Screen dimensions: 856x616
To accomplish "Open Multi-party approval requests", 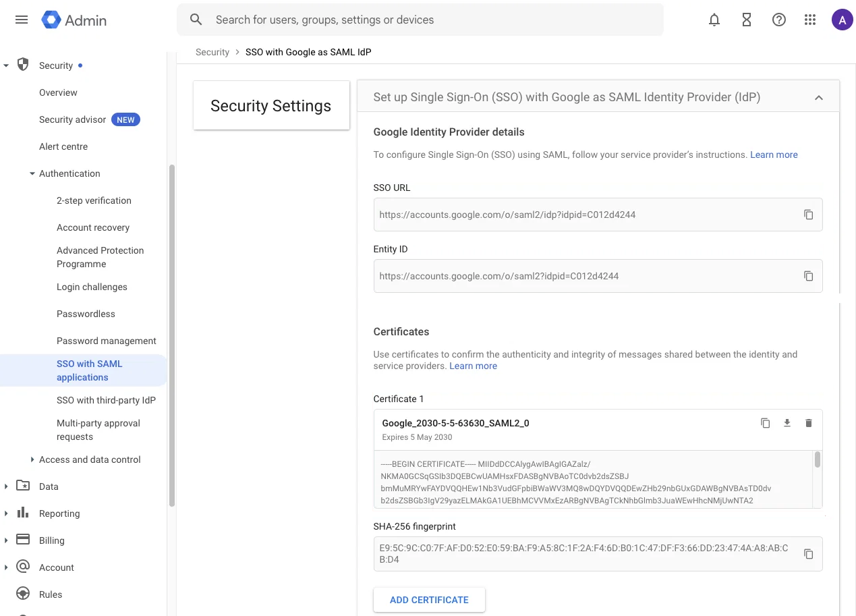I will pyautogui.click(x=98, y=430).
